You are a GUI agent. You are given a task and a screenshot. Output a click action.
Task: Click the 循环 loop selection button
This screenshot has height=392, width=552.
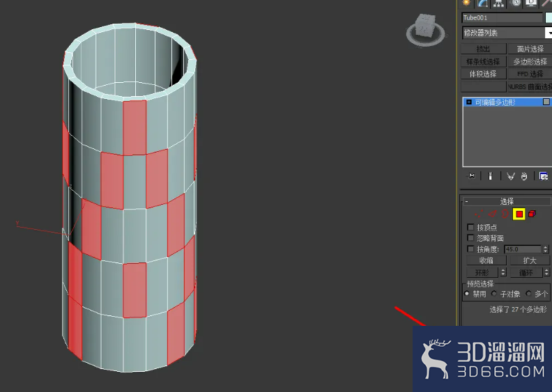[x=526, y=272]
